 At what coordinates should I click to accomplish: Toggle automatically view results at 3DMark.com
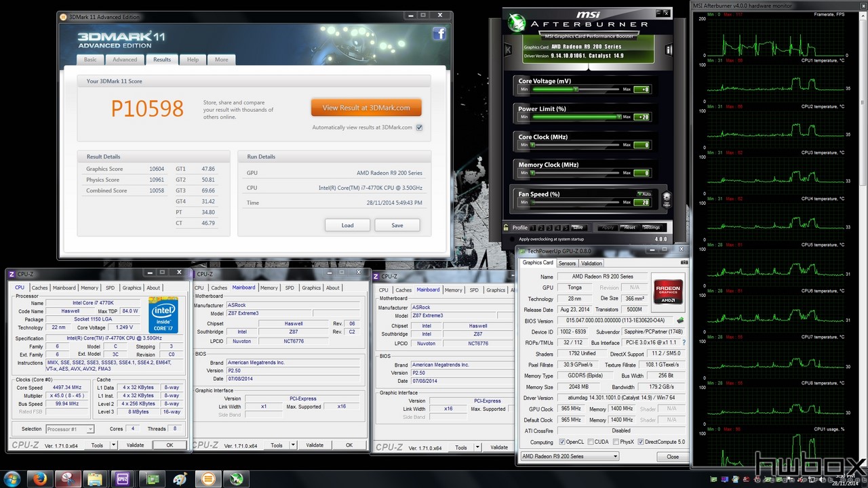[x=419, y=127]
